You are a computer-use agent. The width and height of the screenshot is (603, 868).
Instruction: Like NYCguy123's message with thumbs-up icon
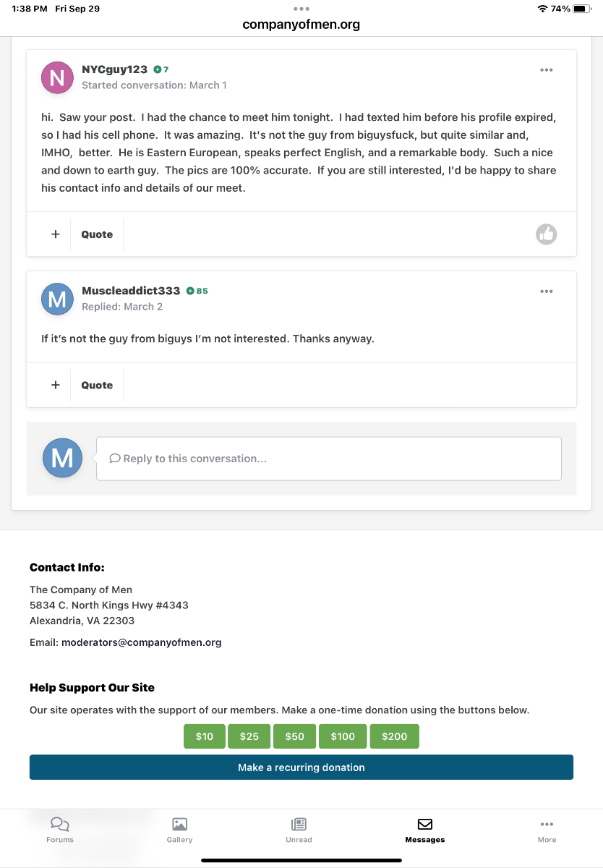coord(547,234)
